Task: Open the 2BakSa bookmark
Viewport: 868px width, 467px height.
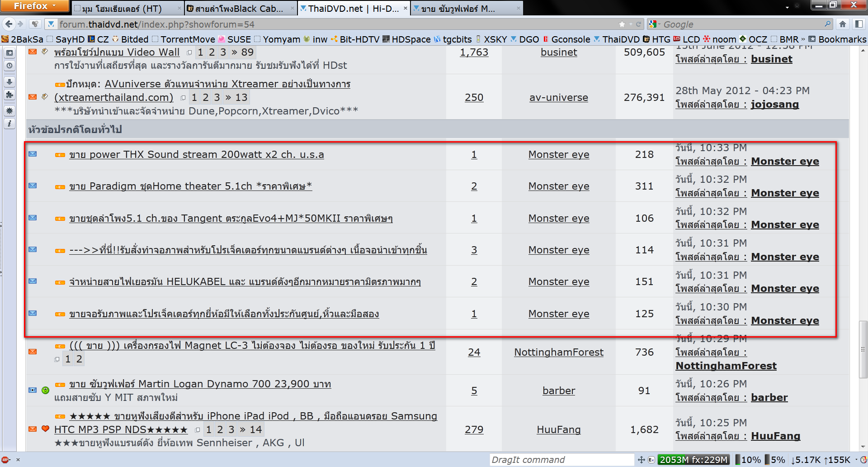Action: 23,39
